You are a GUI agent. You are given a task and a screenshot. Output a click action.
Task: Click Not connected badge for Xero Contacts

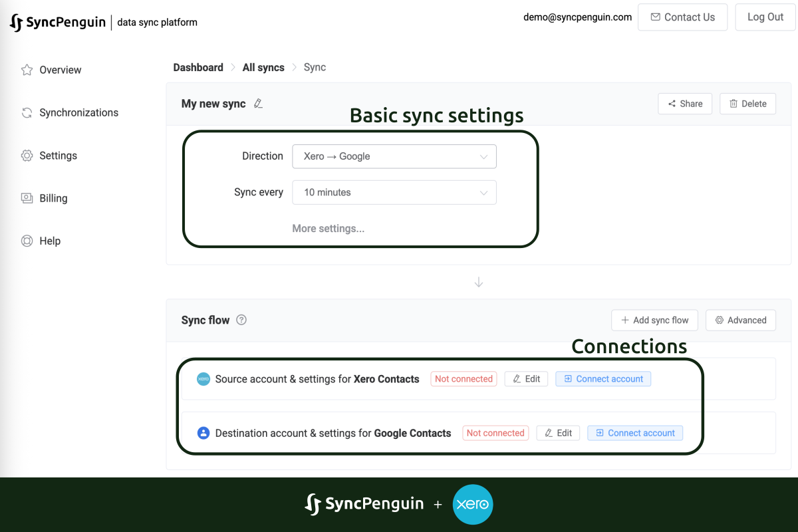coord(464,379)
